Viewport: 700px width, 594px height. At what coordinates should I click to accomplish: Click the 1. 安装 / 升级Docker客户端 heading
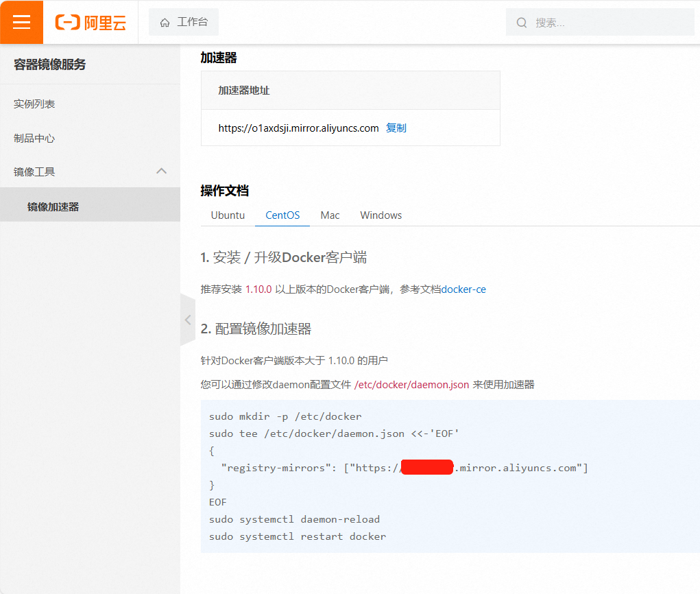click(x=283, y=257)
